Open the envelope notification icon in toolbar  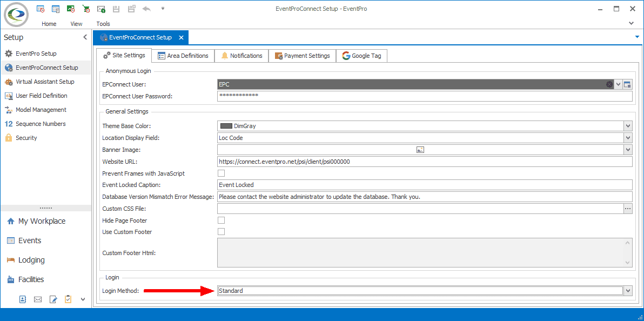click(x=101, y=8)
